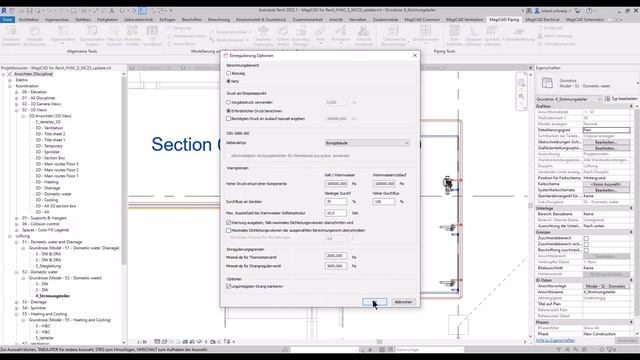Collapse the Unterlage properties section
The width and height of the screenshot is (640, 360).
point(631,208)
